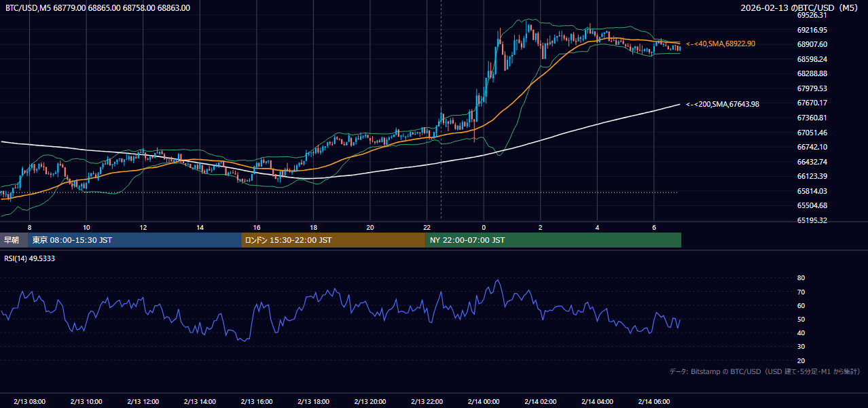Screen dimensions: 868x408
Task: Click the bottom date label 2/13 10:00
Action: tap(86, 401)
